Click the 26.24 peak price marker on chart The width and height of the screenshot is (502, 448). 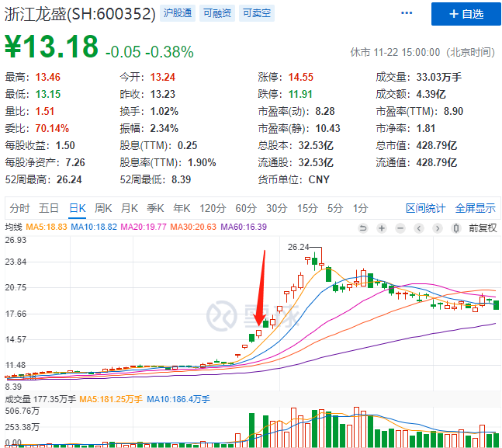(x=298, y=247)
